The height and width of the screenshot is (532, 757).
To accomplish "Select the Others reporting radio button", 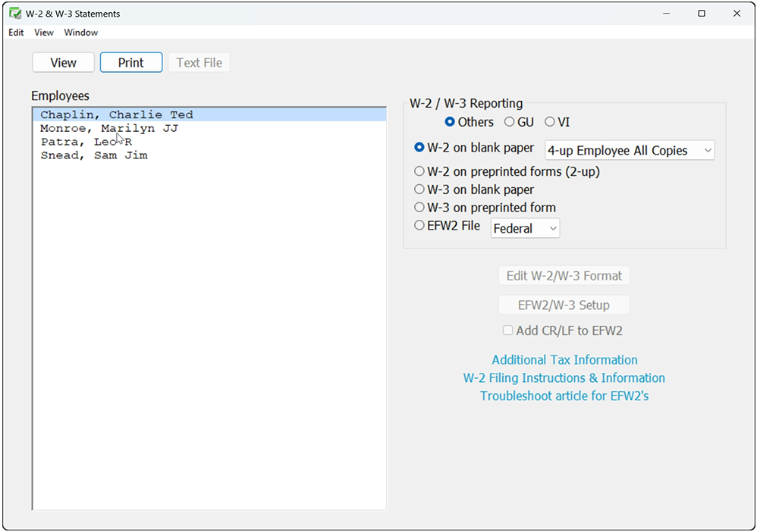I will coord(450,122).
